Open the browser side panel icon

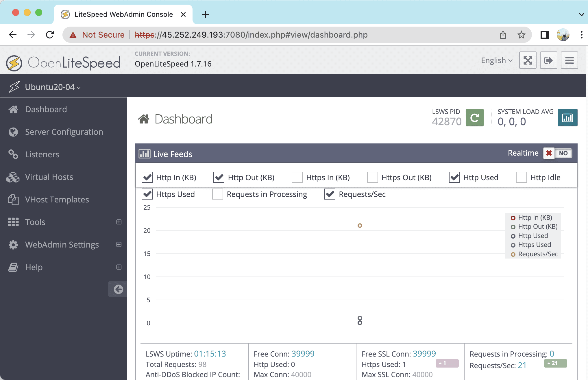coord(545,35)
